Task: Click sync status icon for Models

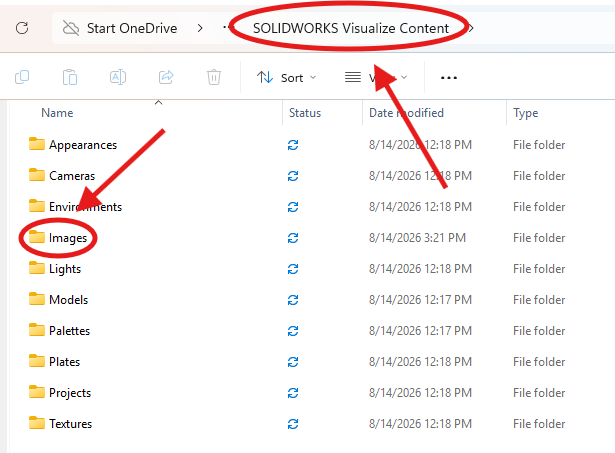Action: 293,300
